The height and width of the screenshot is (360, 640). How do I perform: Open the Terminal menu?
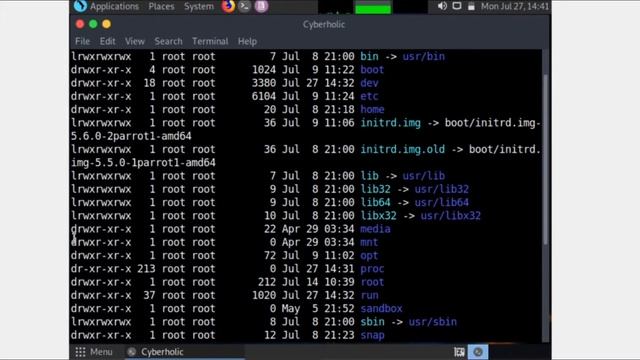210,41
